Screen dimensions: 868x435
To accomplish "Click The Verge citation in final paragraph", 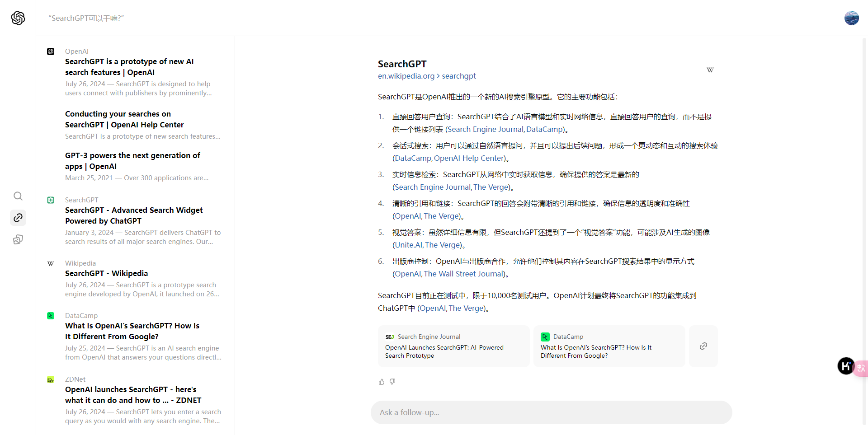I will (x=466, y=308).
